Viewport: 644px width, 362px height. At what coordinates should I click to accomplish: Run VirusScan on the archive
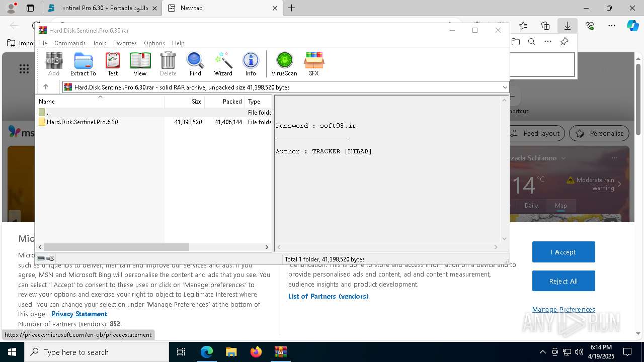pyautogui.click(x=284, y=64)
